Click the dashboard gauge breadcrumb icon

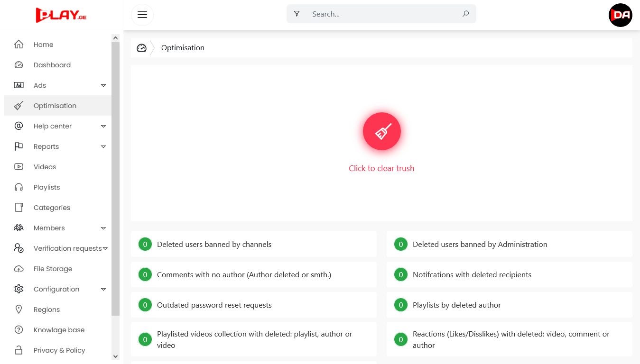(141, 48)
